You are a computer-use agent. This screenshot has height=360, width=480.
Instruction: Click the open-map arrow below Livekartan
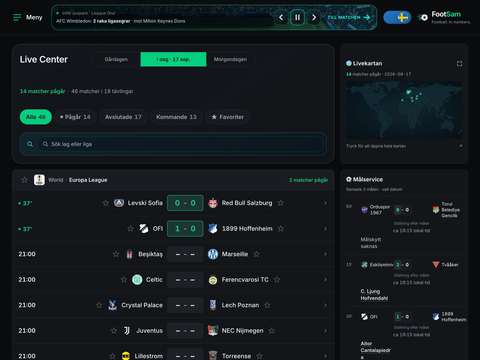point(461,146)
